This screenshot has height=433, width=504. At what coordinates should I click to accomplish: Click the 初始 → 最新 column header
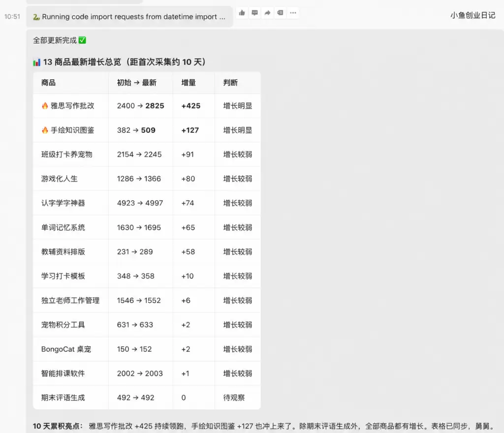point(137,83)
